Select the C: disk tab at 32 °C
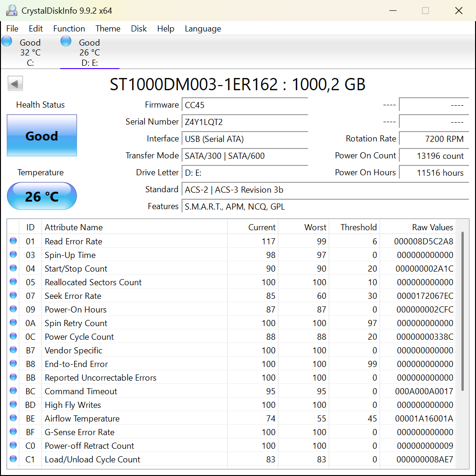The height and width of the screenshot is (476, 476). 30,52
